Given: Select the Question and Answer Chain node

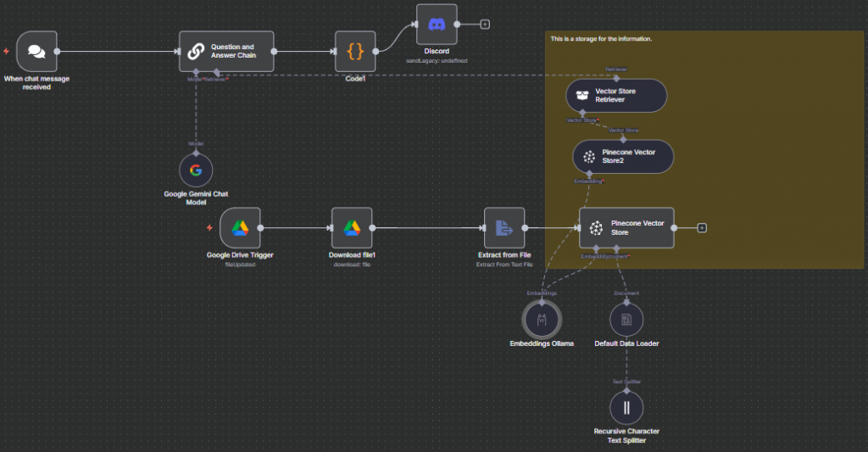Looking at the screenshot, I should click(x=226, y=52).
